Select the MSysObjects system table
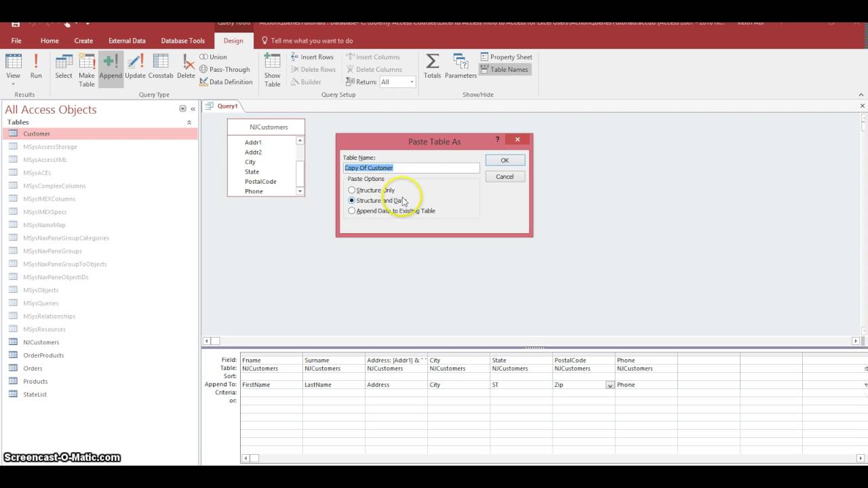 [100, 290]
